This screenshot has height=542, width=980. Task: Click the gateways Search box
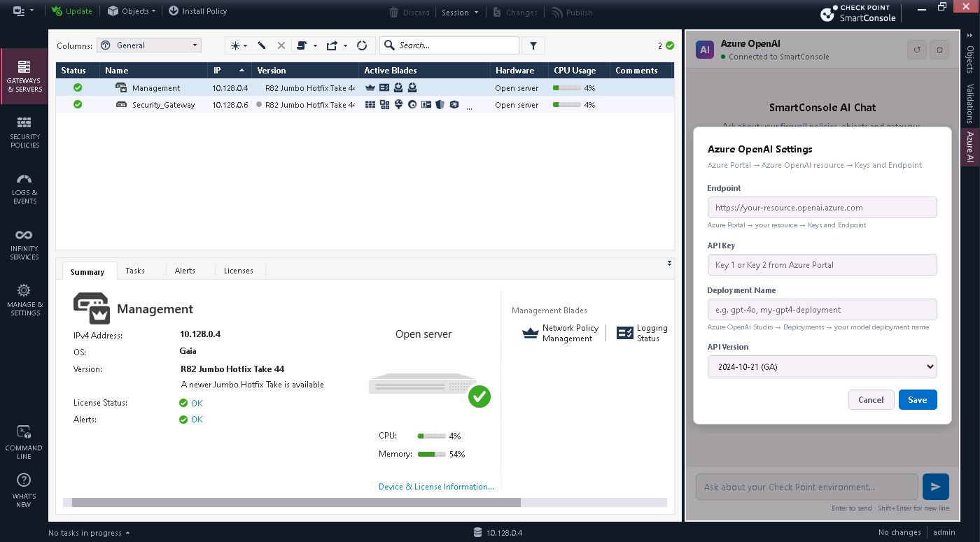pyautogui.click(x=449, y=45)
